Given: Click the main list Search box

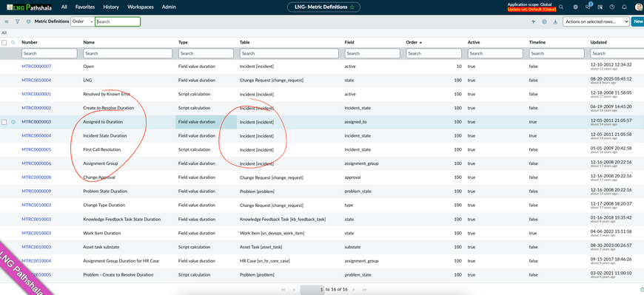Looking at the screenshot, I should pos(118,21).
